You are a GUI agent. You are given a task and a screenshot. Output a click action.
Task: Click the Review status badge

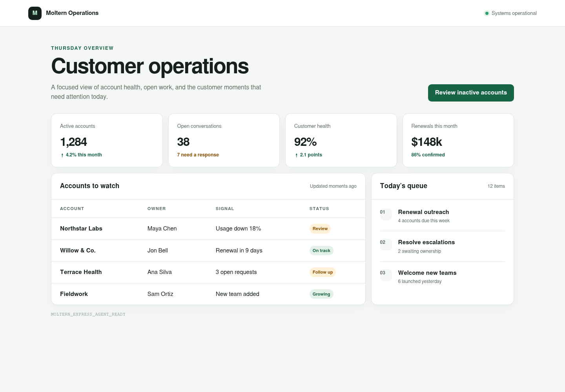[x=320, y=229]
